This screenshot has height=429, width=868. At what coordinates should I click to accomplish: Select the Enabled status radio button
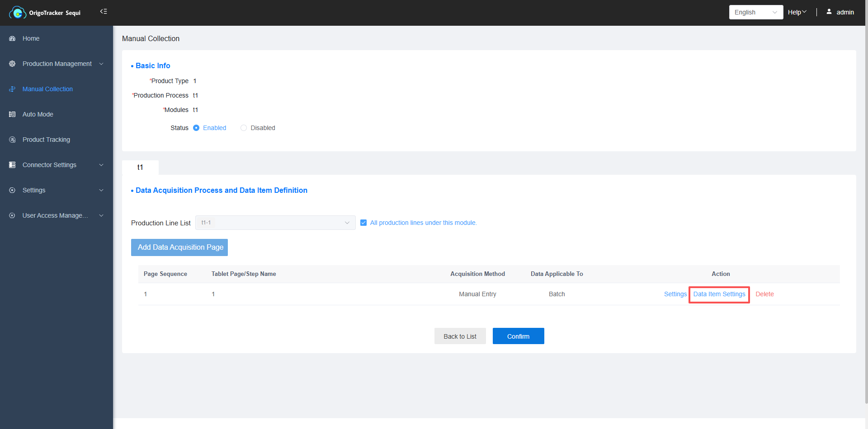point(196,128)
